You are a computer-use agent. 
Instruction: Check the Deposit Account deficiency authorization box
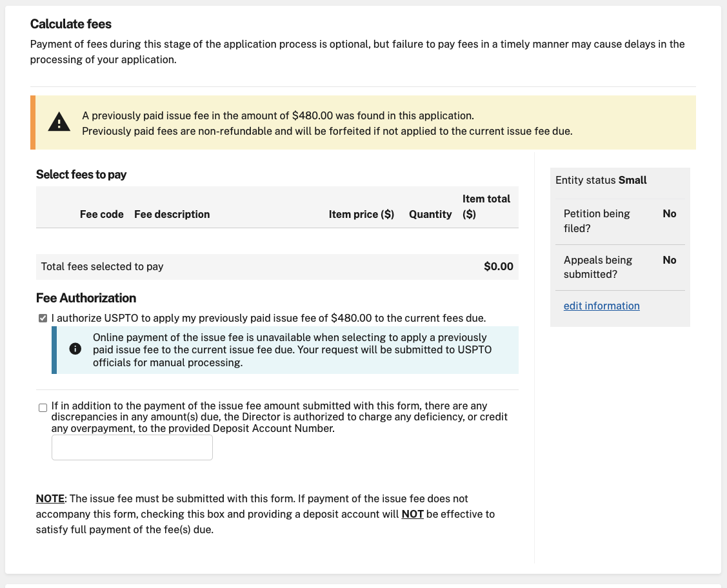43,407
